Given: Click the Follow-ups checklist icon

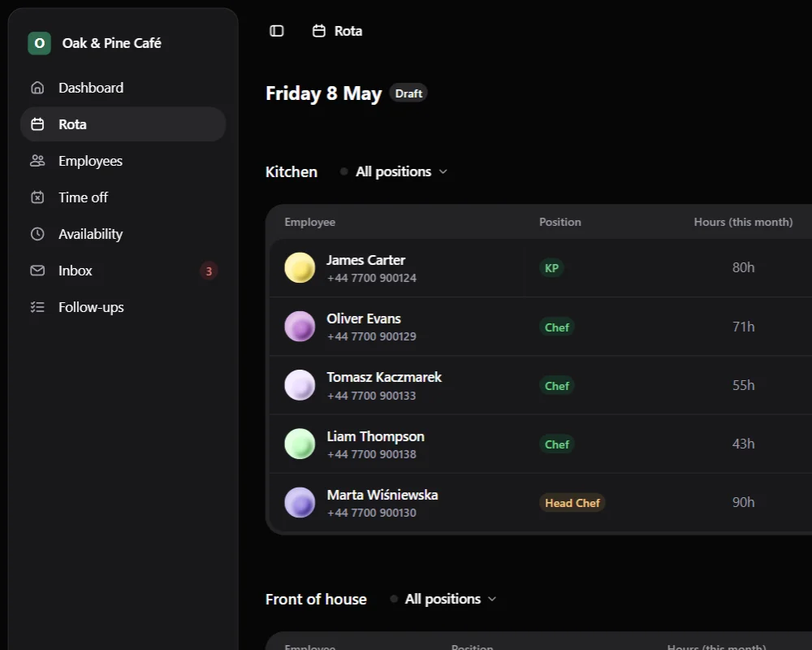Looking at the screenshot, I should 37,307.
